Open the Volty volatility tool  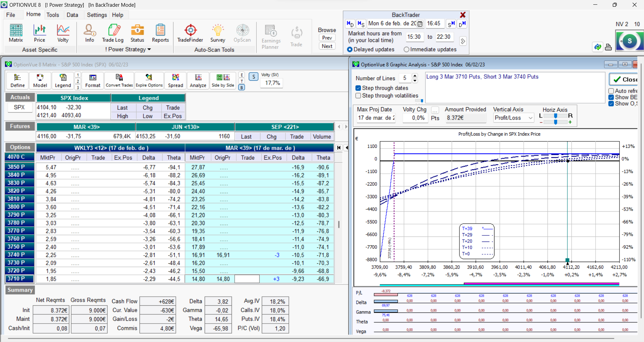(x=63, y=33)
